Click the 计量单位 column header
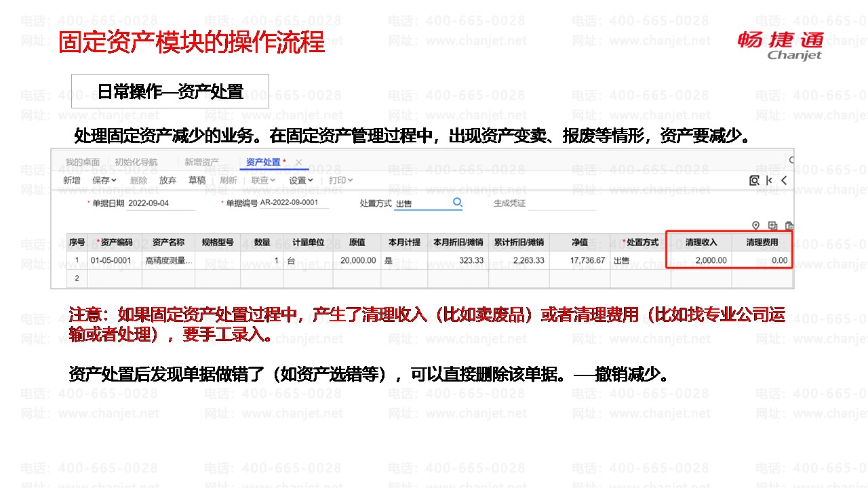The height and width of the screenshot is (488, 868). (309, 242)
